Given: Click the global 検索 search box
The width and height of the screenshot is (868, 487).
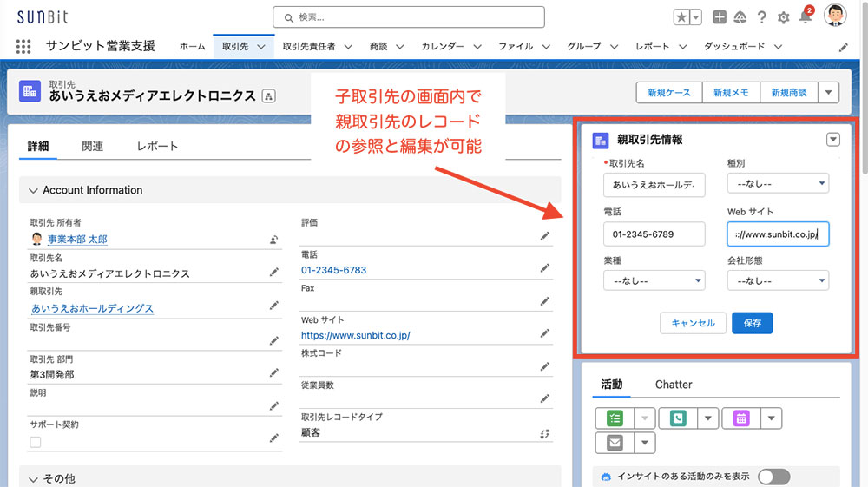Looking at the screenshot, I should 409,17.
